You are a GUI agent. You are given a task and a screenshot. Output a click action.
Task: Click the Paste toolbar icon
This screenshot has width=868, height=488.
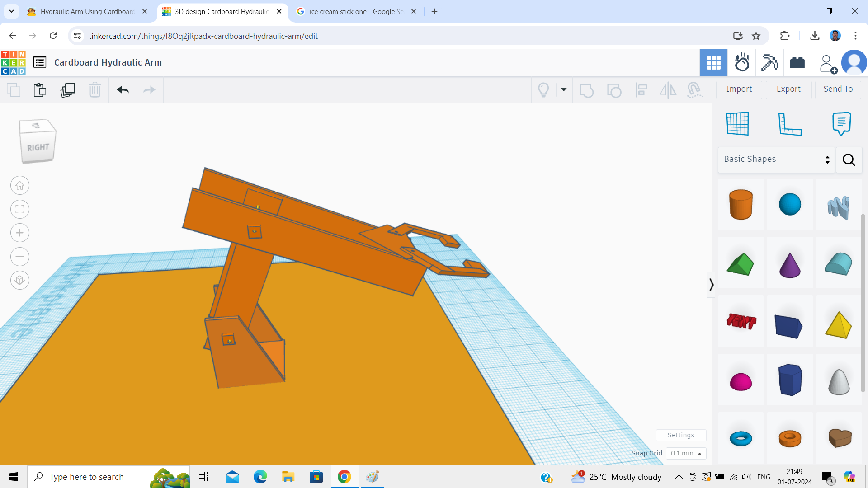pos(40,90)
